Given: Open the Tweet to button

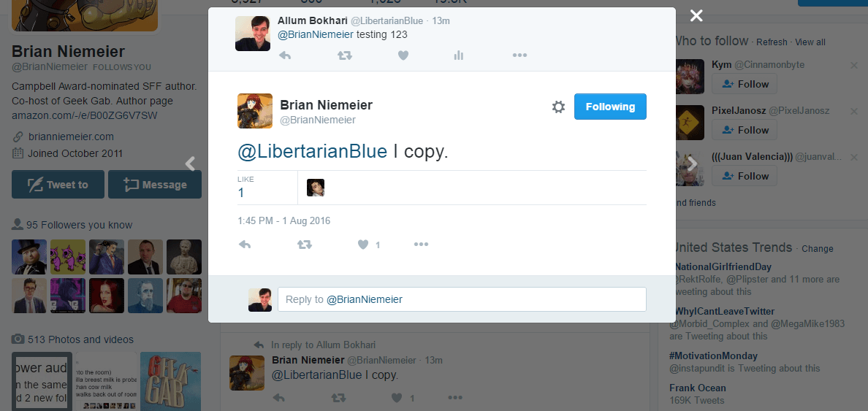Looking at the screenshot, I should pos(58,185).
